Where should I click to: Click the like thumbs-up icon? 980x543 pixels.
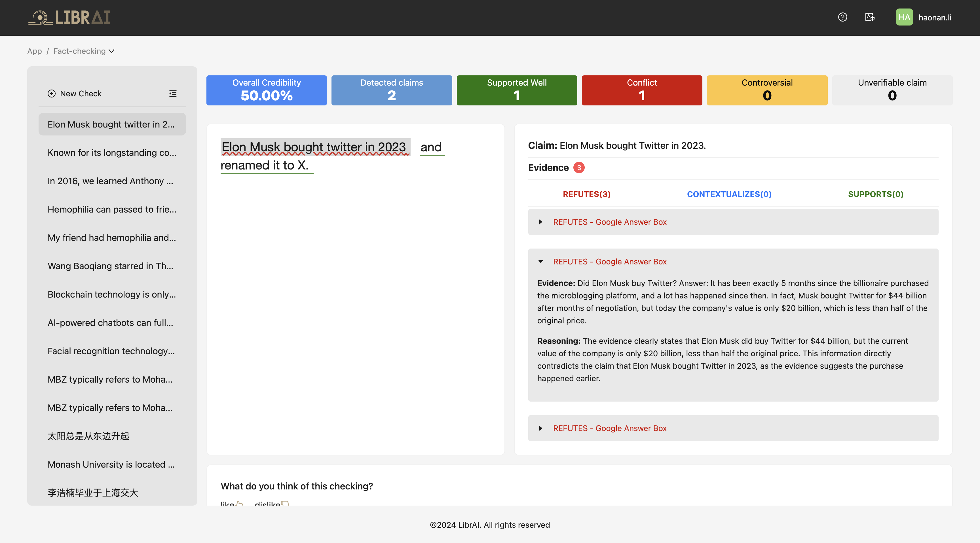pos(239,503)
